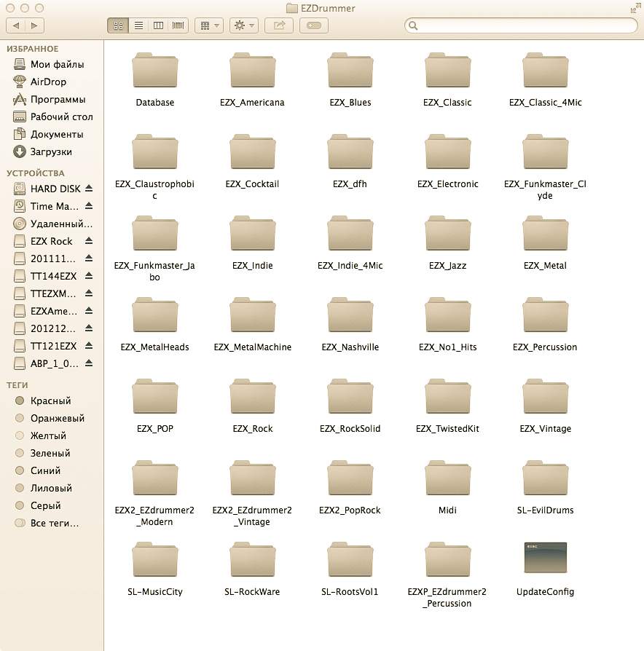The width and height of the screenshot is (644, 651).
Task: Click the Программы sidebar item
Action: click(58, 99)
